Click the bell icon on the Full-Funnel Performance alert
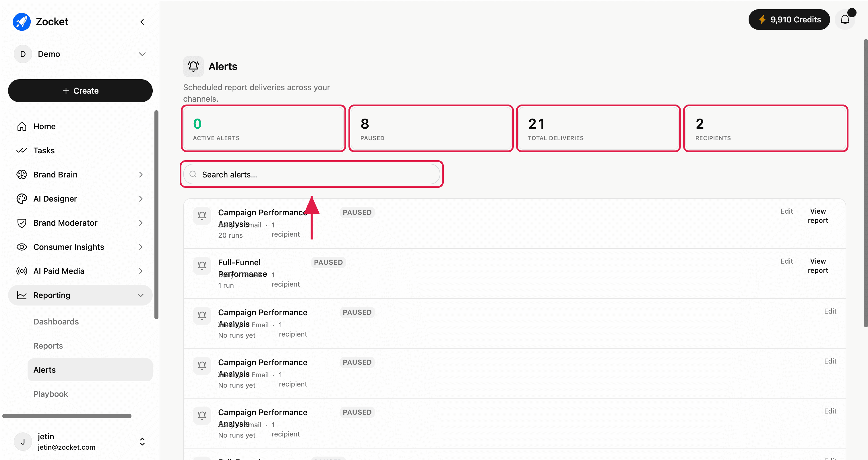Image resolution: width=868 pixels, height=460 pixels. tap(202, 266)
